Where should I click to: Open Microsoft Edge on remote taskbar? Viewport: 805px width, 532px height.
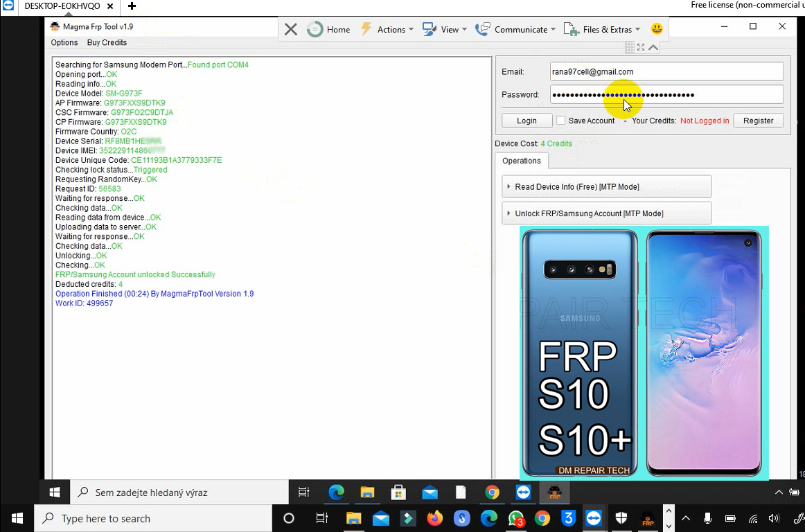336,493
